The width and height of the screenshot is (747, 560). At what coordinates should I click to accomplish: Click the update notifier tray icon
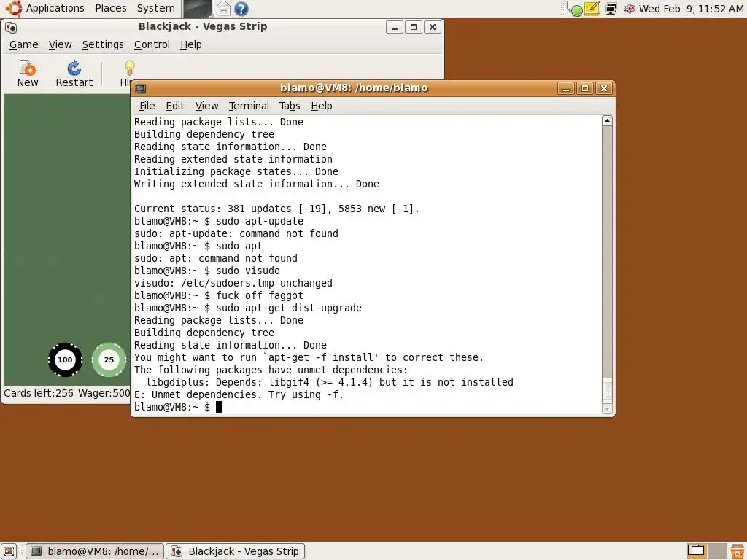coord(575,9)
